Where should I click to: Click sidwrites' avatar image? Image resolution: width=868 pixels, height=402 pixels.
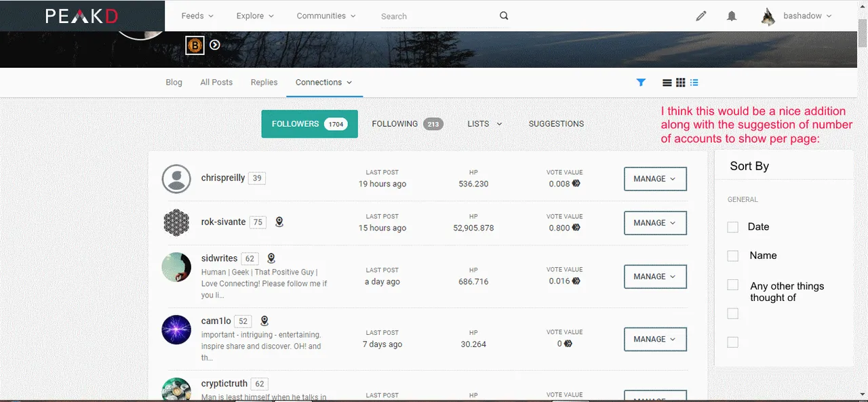tap(176, 267)
